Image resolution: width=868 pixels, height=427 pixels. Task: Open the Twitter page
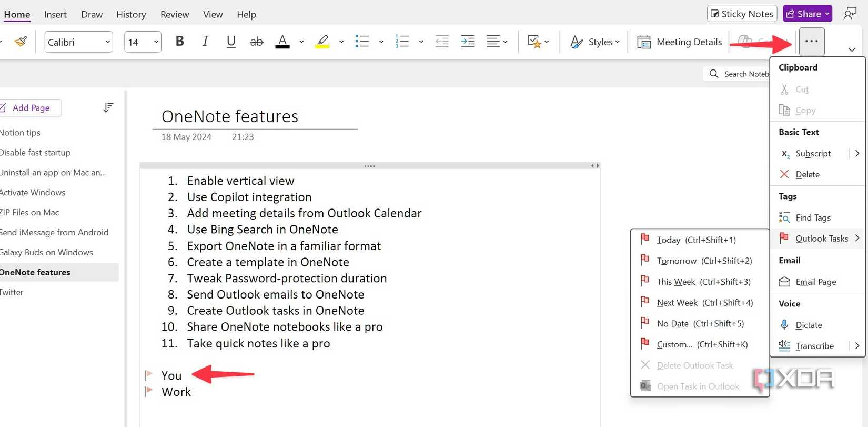tap(12, 292)
